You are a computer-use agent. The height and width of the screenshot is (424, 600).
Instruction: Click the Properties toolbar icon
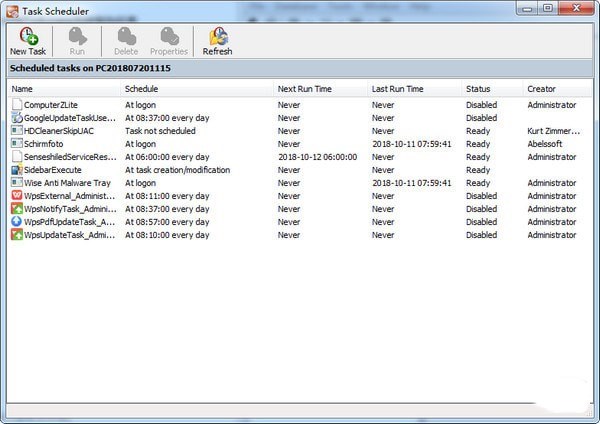[168, 36]
